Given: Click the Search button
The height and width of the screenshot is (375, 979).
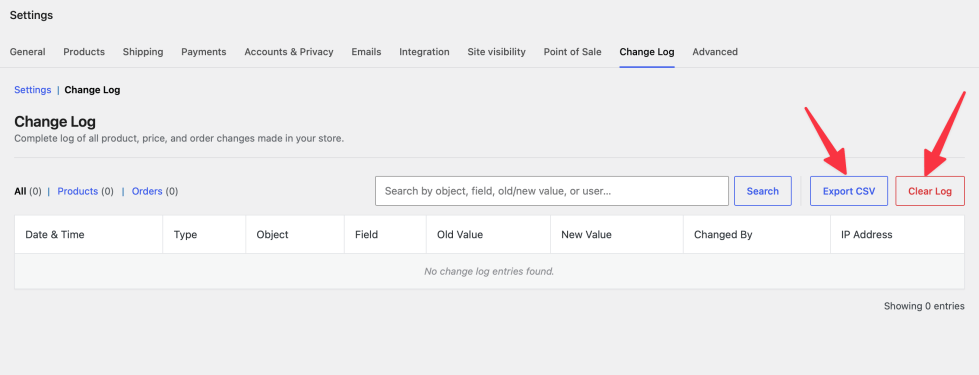Looking at the screenshot, I should 762,191.
